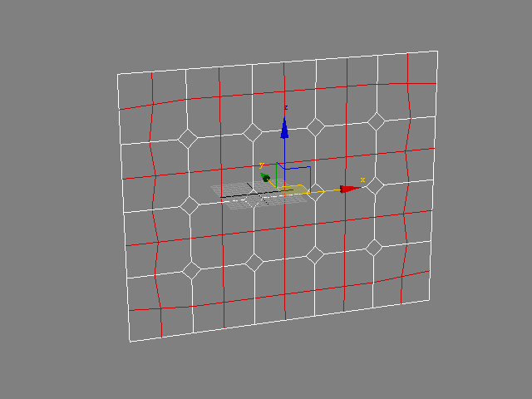Click the bottom-right corner vertex of the mesh
Image resolution: width=532 pixels, height=399 pixels.
pos(430,298)
